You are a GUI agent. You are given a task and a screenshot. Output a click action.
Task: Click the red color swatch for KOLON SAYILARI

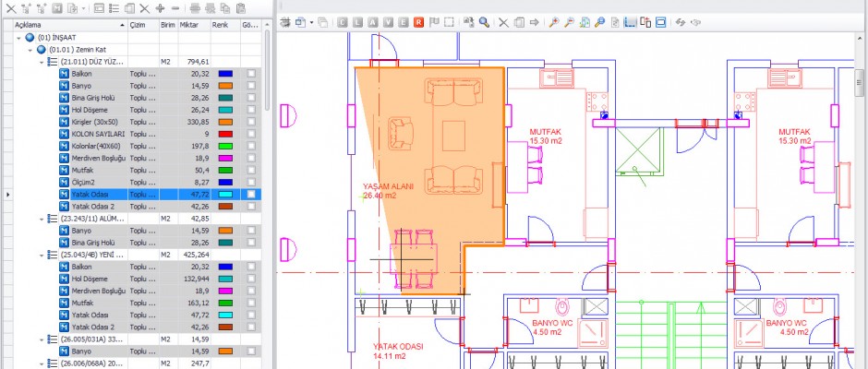224,134
